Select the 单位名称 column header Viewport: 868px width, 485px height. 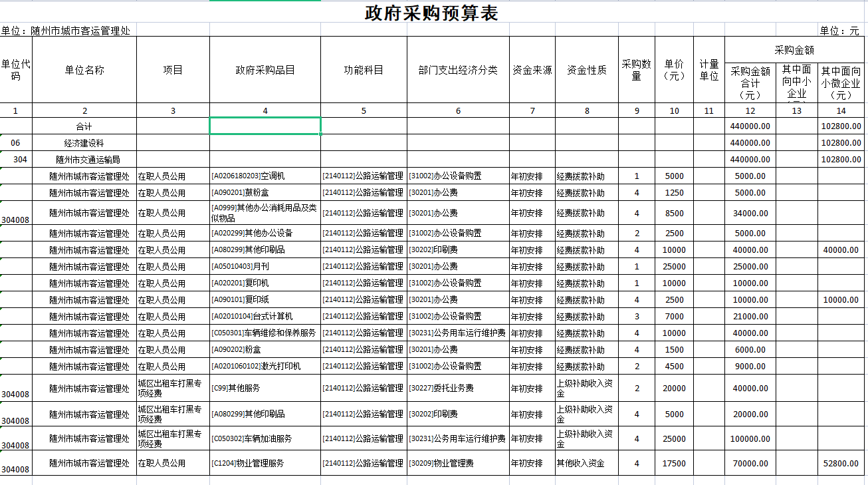84,70
